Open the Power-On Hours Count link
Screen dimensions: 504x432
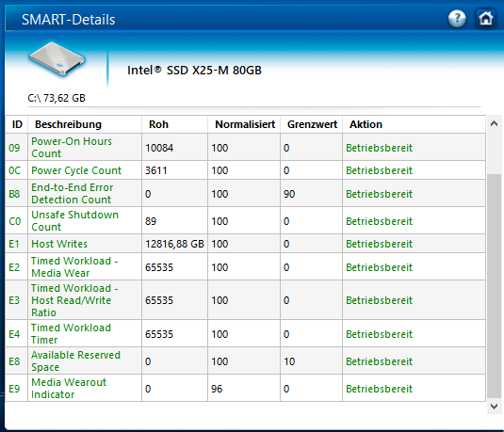coord(72,148)
